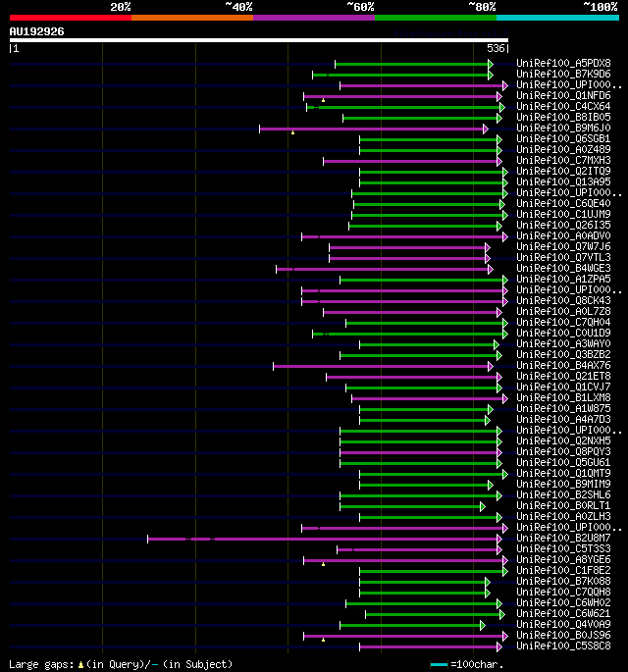Select the UniRef100_B0RLT1 label

[563, 505]
